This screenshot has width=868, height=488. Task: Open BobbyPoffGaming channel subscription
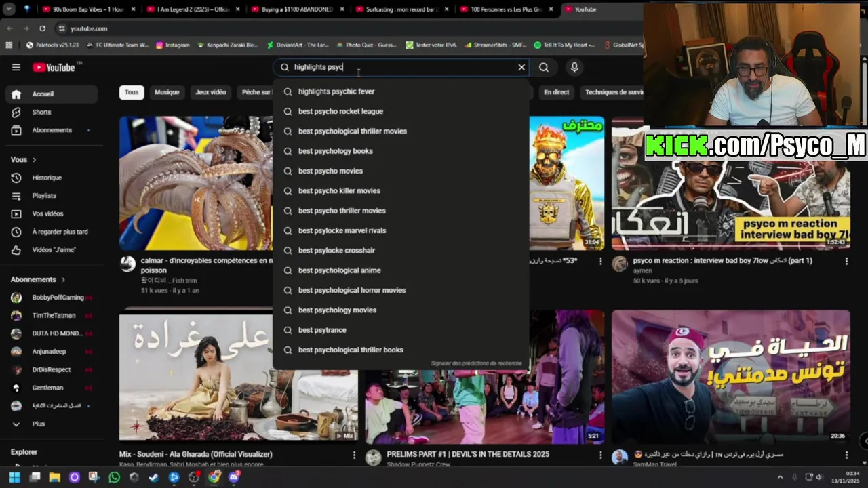click(x=52, y=298)
